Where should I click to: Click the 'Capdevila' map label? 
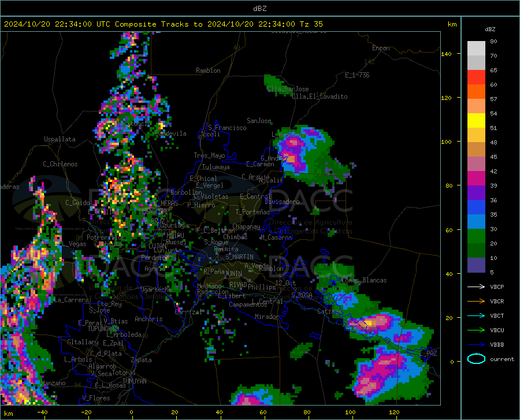pyautogui.click(x=170, y=133)
